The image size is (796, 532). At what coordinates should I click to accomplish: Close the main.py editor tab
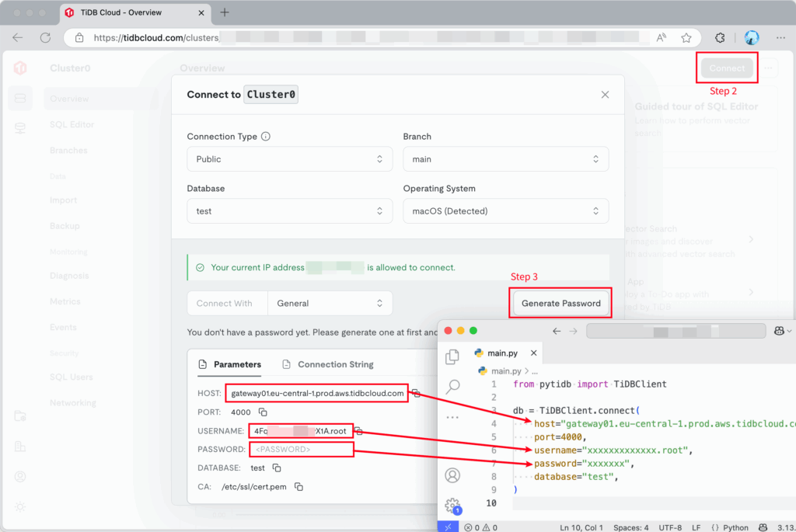point(533,353)
